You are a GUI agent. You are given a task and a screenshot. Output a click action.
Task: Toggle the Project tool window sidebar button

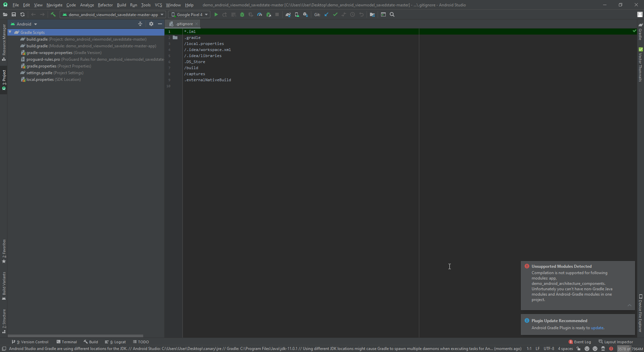pyautogui.click(x=4, y=80)
